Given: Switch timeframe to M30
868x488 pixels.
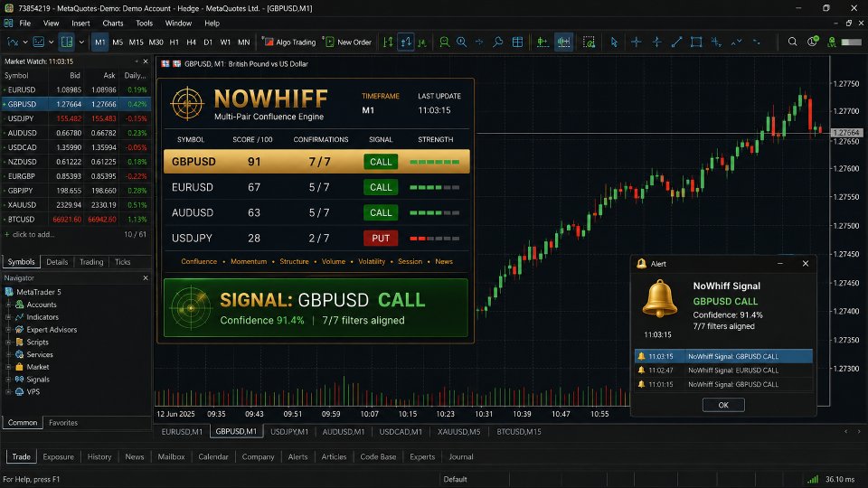Looking at the screenshot, I should tap(156, 42).
